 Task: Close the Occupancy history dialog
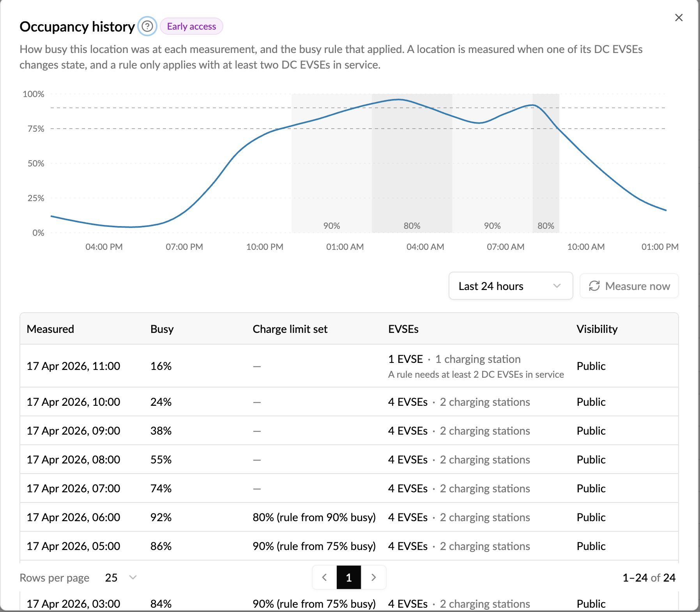pos(679,18)
